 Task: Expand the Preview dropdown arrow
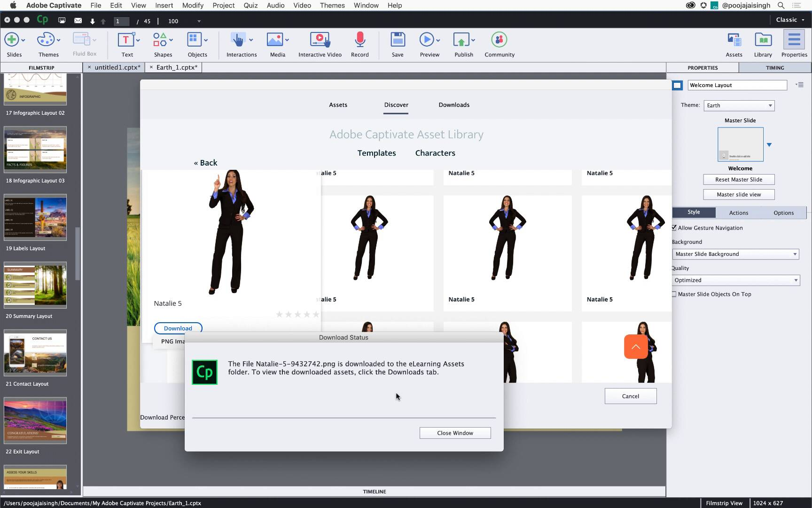438,40
